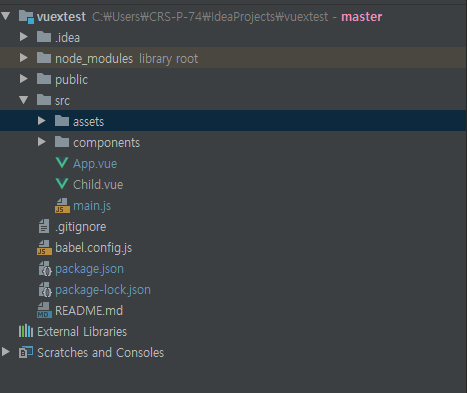Screen dimensions: 467x393
Task: Click the .idea folder icon
Action: [x=44, y=37]
